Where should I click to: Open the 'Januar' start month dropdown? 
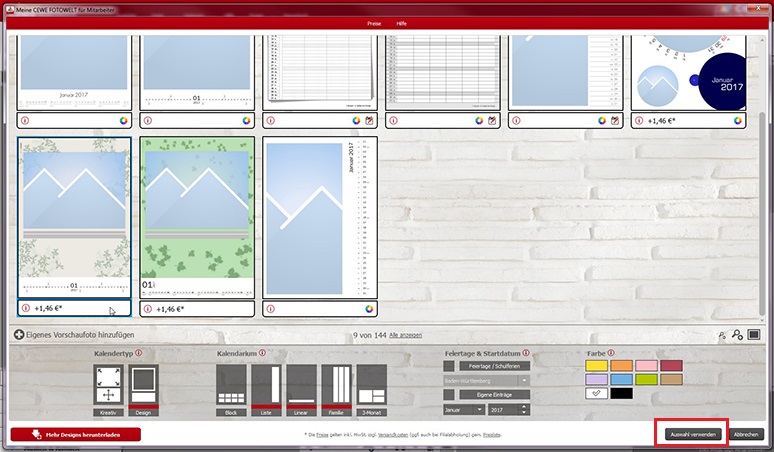[464, 410]
